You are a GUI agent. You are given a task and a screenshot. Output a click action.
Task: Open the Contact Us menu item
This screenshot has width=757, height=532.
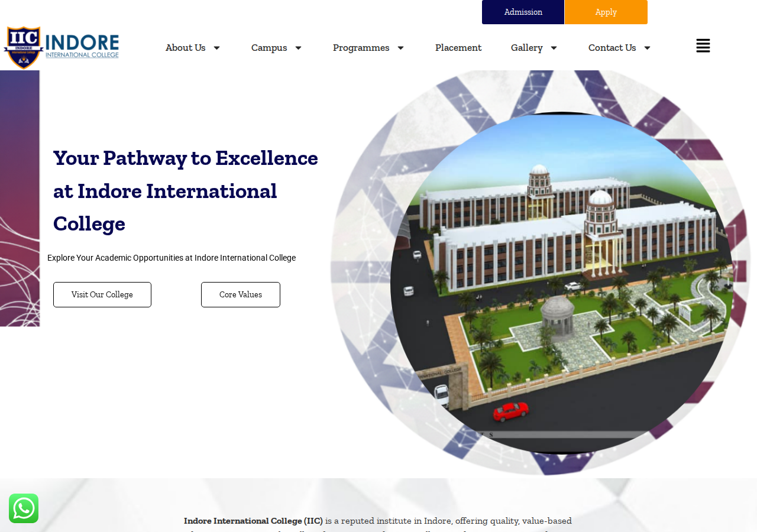pyautogui.click(x=612, y=48)
